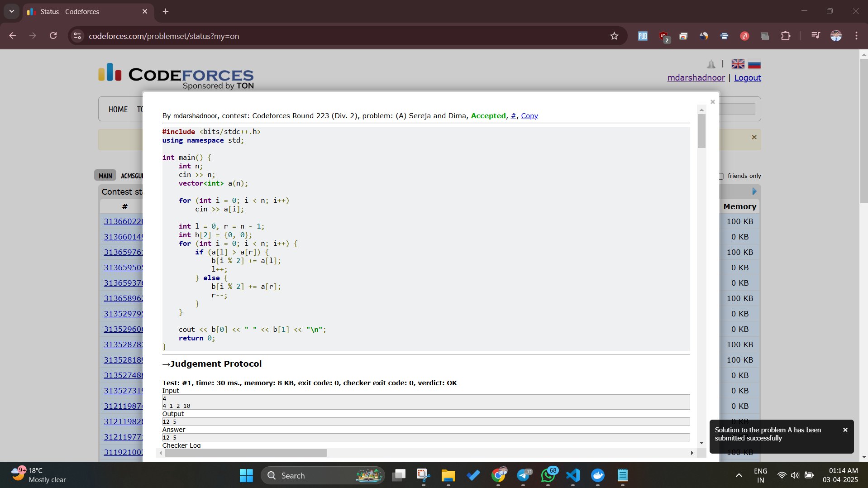This screenshot has height=488, width=868.
Task: Open Telegram from the taskbar
Action: [x=524, y=475]
